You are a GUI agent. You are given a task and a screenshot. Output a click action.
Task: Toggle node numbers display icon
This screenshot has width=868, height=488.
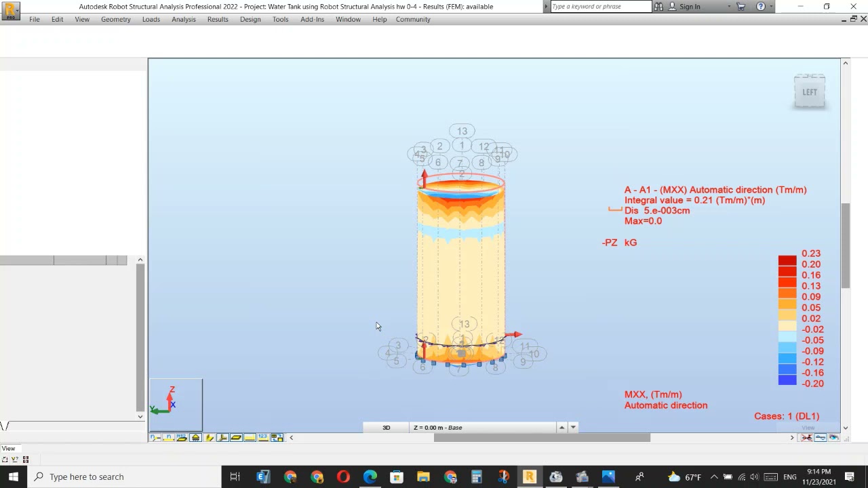click(155, 438)
